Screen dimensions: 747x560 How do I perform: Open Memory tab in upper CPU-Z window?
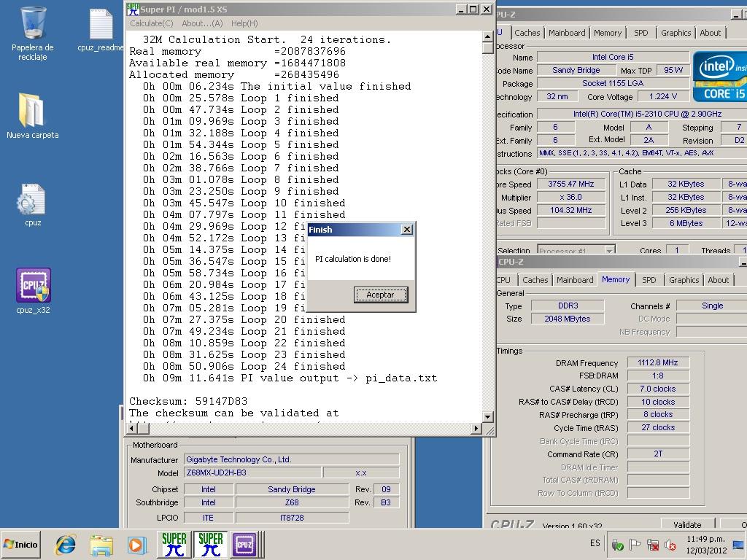click(608, 33)
